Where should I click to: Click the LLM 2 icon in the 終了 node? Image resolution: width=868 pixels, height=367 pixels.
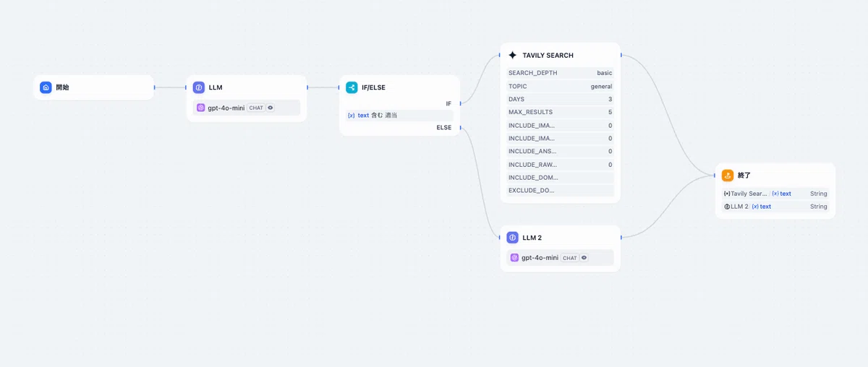point(727,207)
